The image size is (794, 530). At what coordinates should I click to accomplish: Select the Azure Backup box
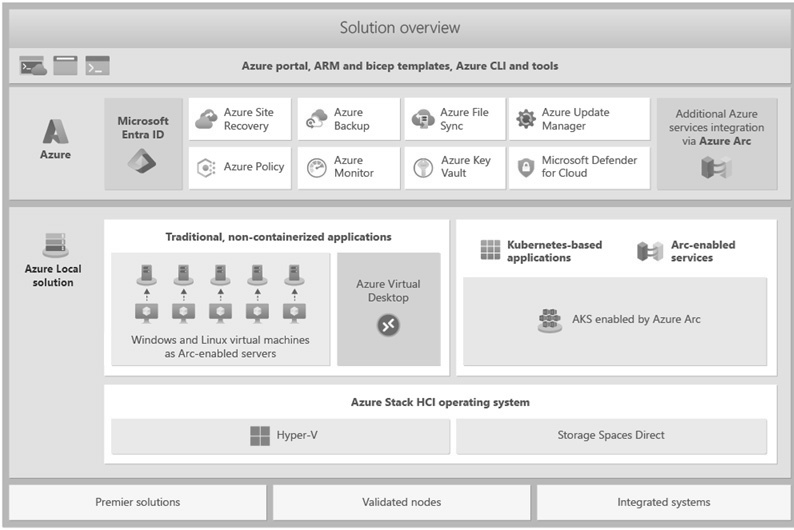[349, 119]
